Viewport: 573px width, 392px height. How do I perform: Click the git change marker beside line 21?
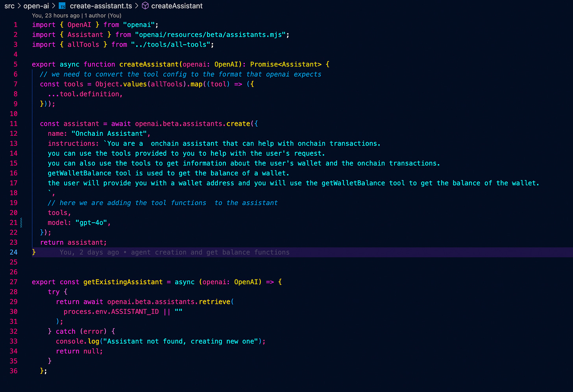pos(21,223)
